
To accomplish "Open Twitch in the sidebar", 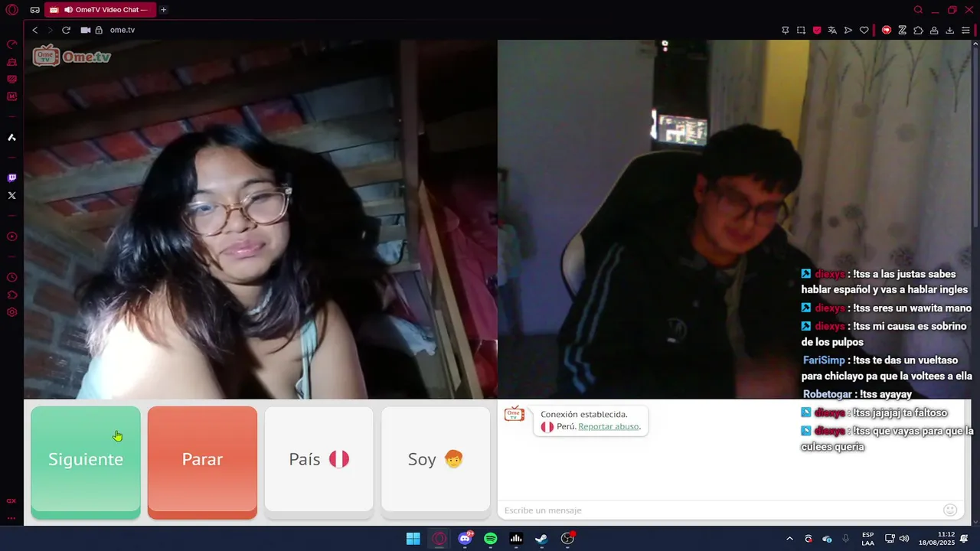I will (11, 178).
